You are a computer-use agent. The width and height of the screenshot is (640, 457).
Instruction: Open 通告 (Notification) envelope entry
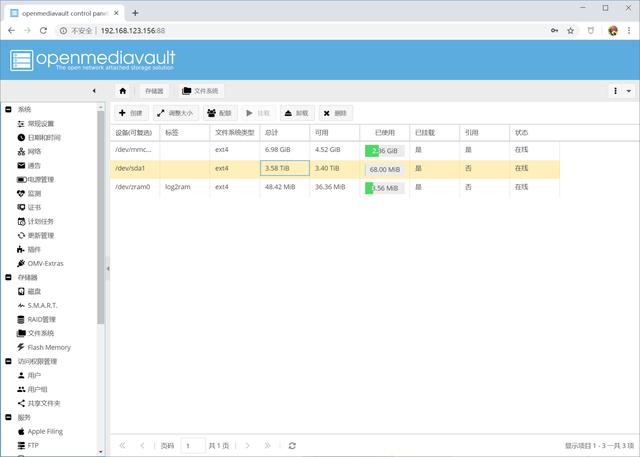click(29, 165)
